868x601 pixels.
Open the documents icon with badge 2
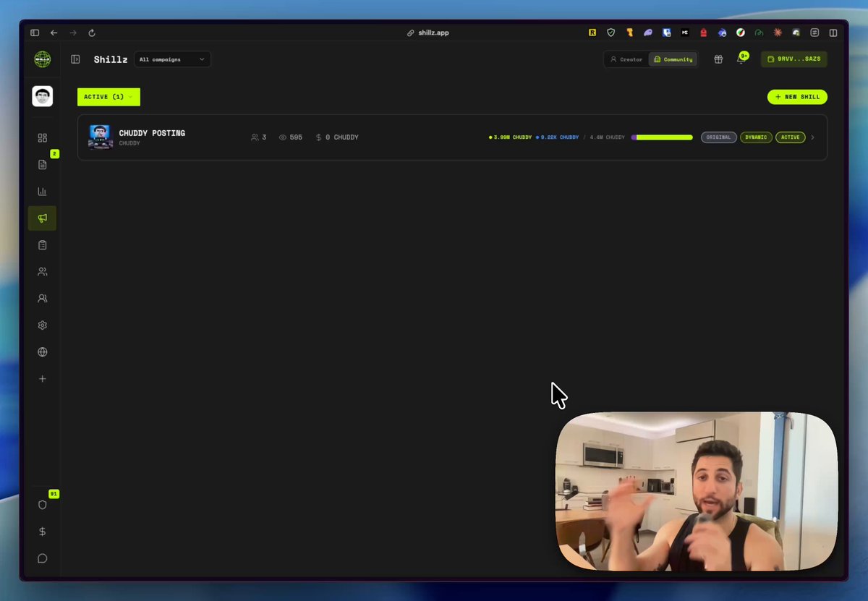[x=42, y=165]
